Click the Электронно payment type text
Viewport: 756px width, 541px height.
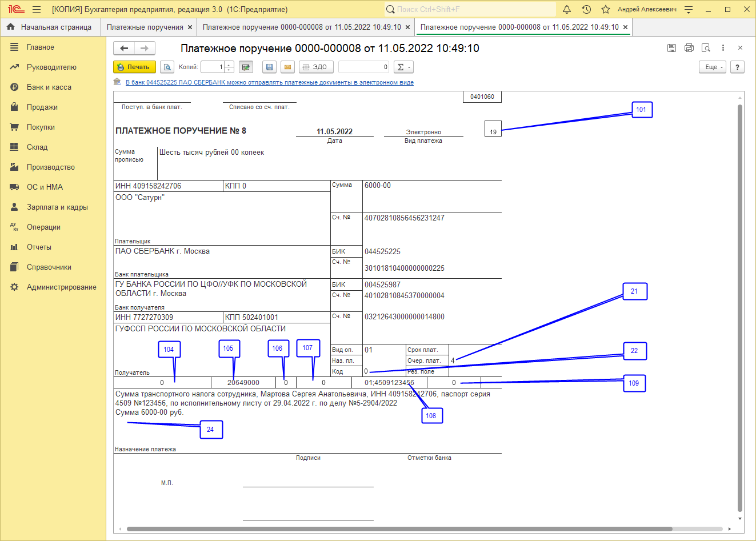tap(423, 132)
